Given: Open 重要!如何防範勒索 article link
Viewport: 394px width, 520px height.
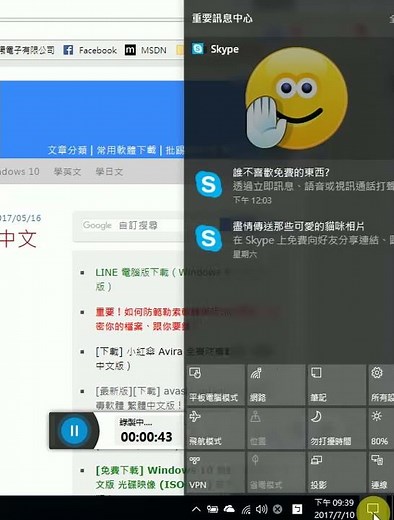Looking at the screenshot, I should pyautogui.click(x=142, y=319).
